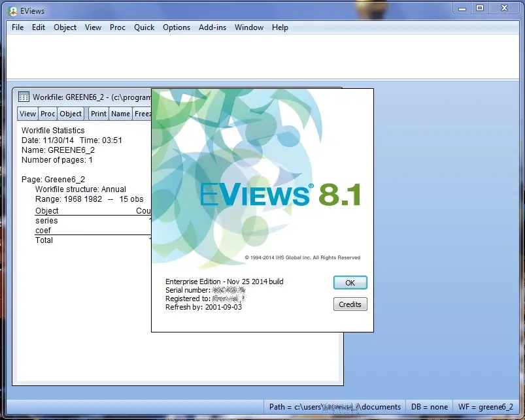Open the Object menu in menu bar
This screenshot has height=420, width=525.
coord(65,27)
